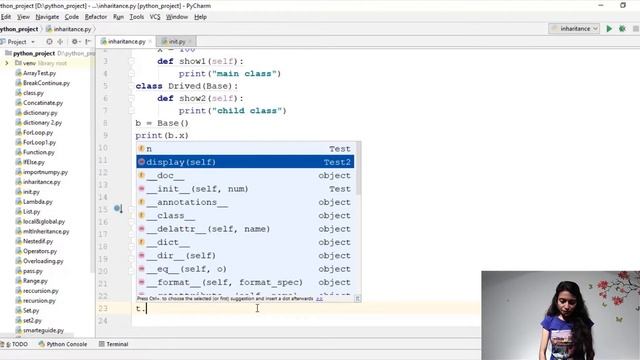The width and height of the screenshot is (640, 360).
Task: Expand the venv library root folder
Action: 7,63
